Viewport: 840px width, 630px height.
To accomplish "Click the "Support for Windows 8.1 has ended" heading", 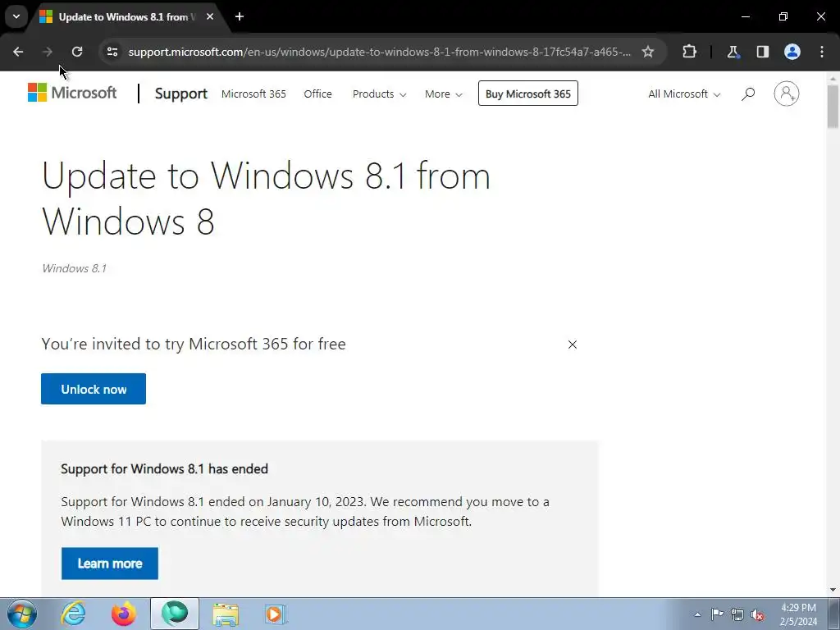I will (164, 468).
